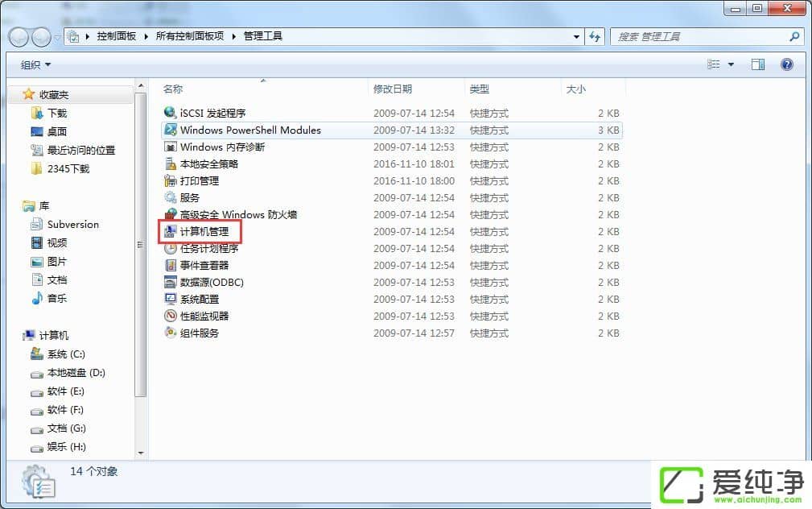Select the iSCSI 发起程序 icon
Screen dimensions: 812x509
click(x=170, y=114)
